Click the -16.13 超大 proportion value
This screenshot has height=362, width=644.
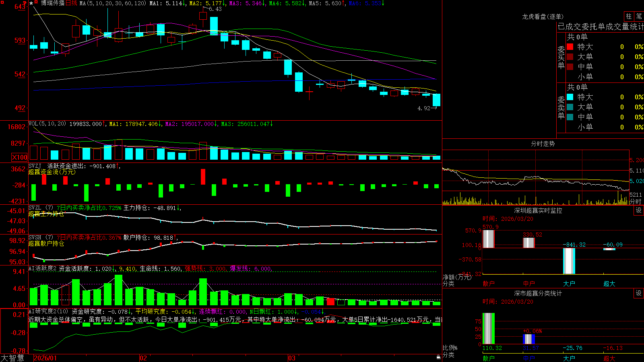[x=613, y=348]
